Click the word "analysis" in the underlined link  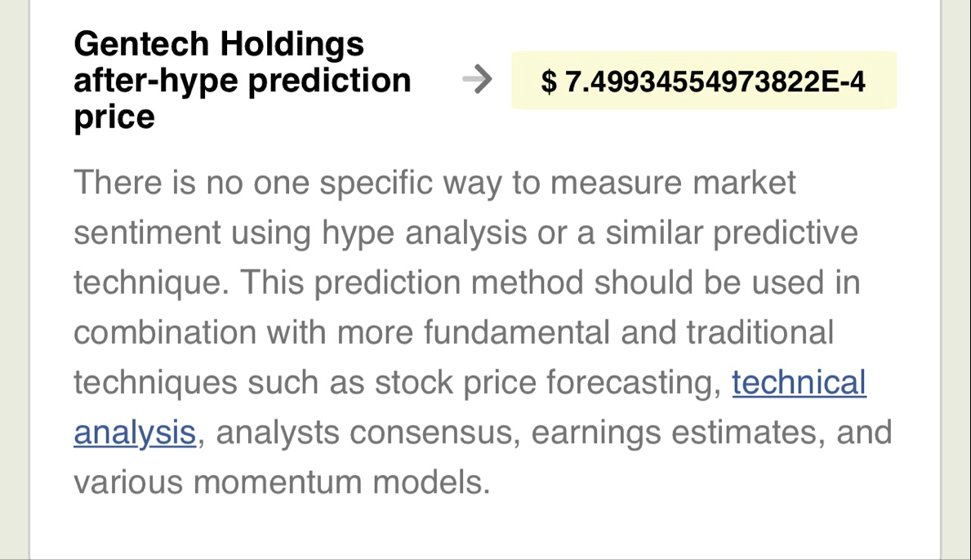[x=135, y=433]
